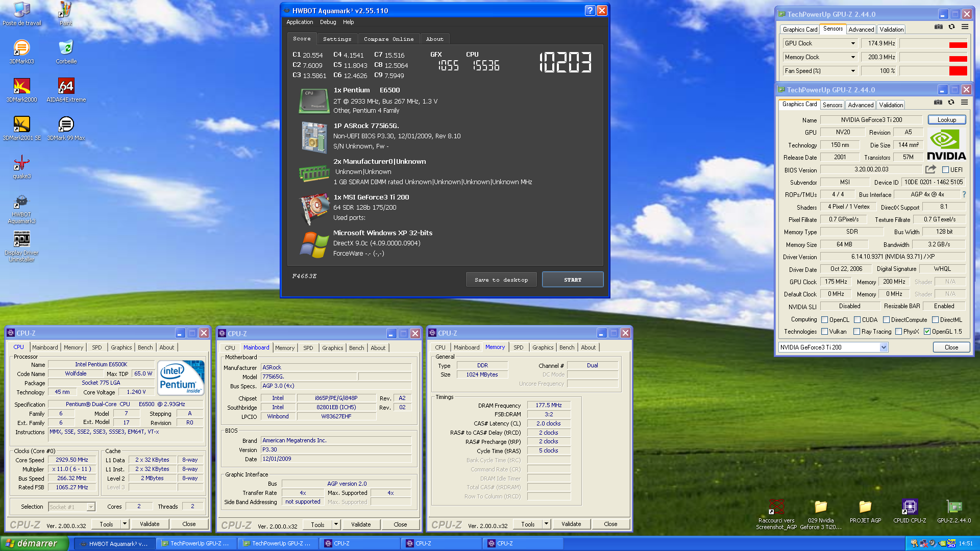Open the PROJET AGP folder

(865, 511)
